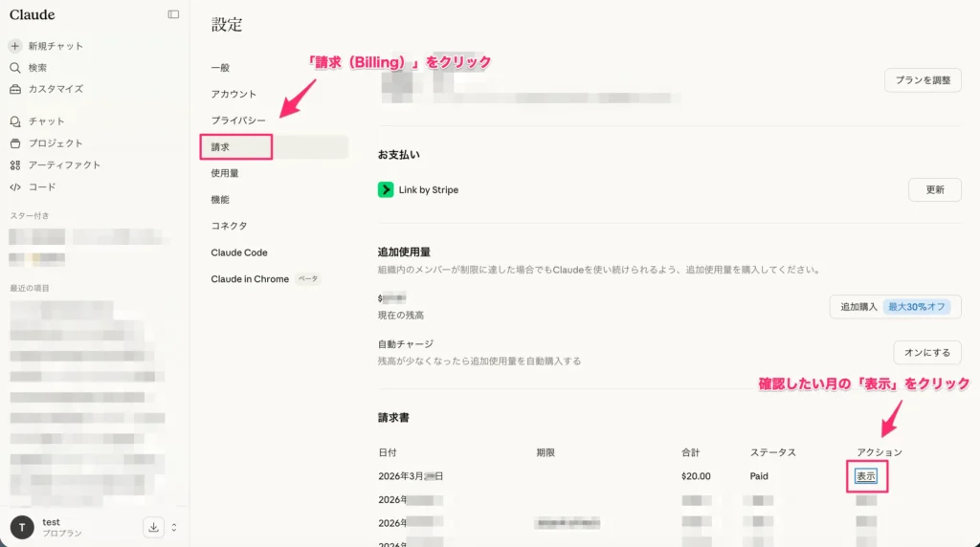
Task: Click the test プロプラン profile name
Action: 62,527
